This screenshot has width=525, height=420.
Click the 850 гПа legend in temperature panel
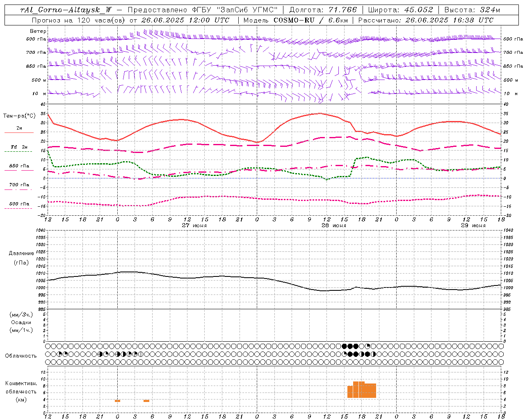19,166
